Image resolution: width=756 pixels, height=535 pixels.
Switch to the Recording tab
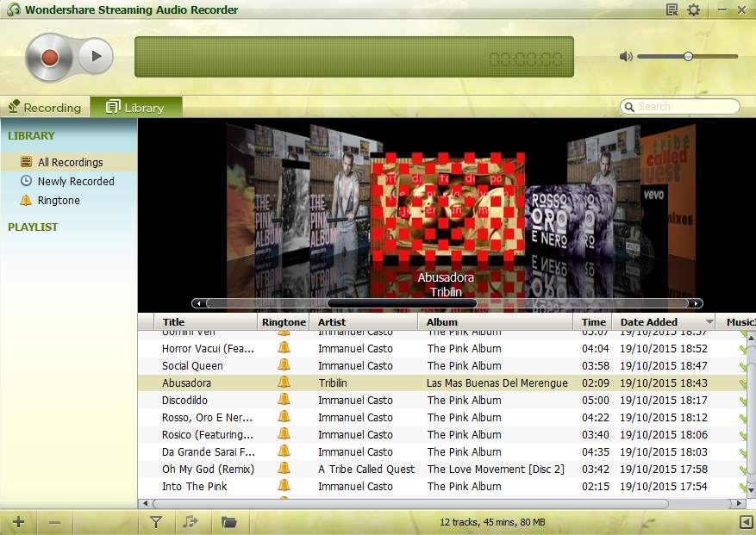45,108
